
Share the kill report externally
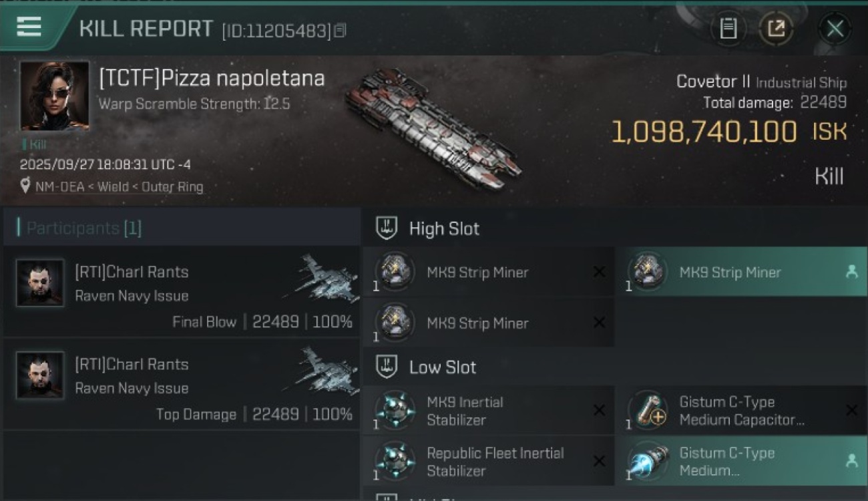776,29
